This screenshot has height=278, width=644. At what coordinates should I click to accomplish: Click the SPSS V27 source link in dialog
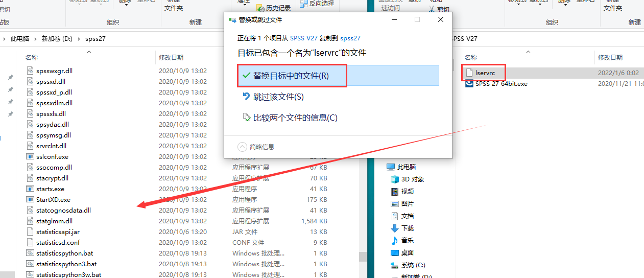pyautogui.click(x=303, y=38)
